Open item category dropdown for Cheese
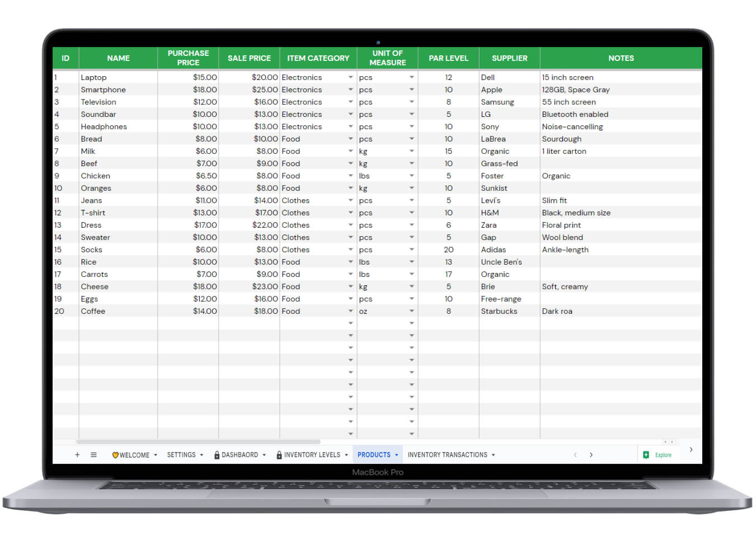The width and height of the screenshot is (756, 541). [351, 286]
